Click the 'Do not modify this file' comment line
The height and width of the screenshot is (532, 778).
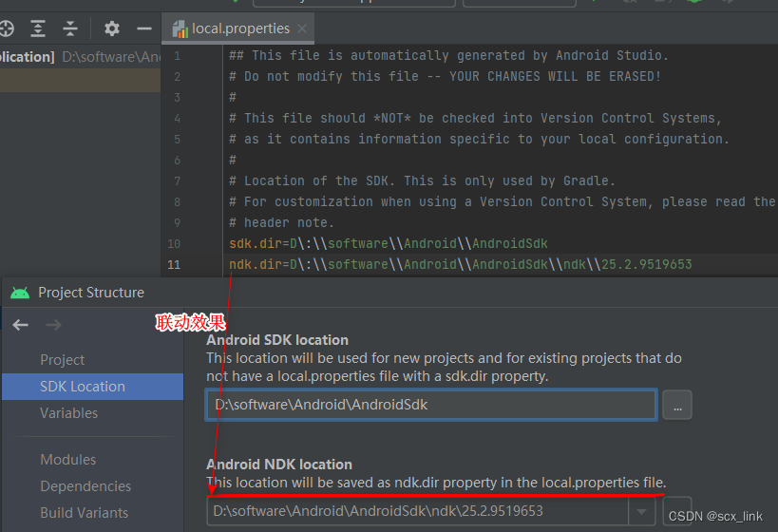(x=445, y=76)
